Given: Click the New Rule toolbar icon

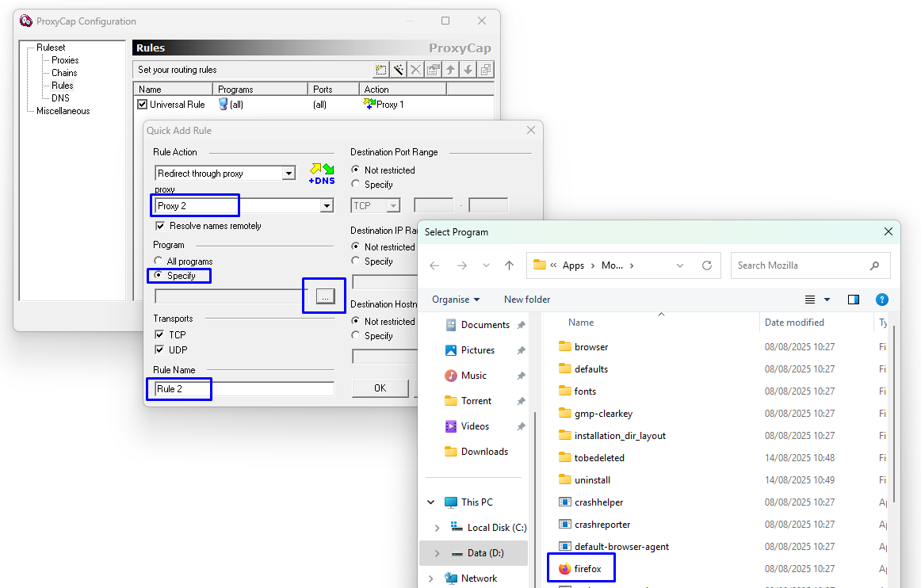Looking at the screenshot, I should coord(380,70).
